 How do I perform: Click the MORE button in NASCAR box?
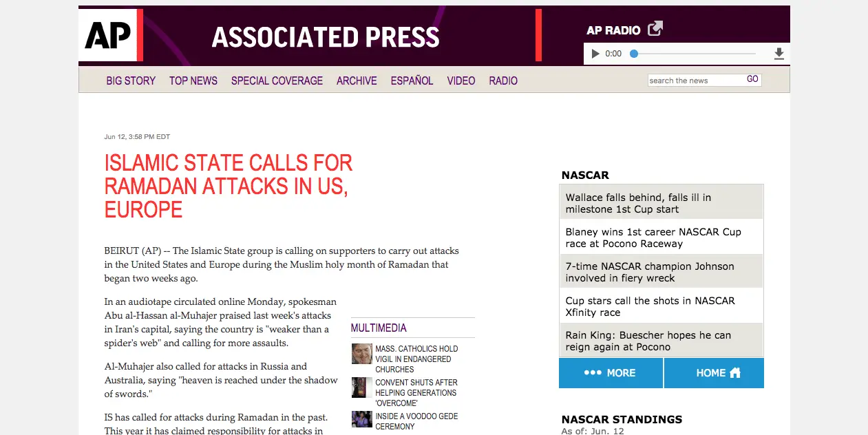point(611,373)
